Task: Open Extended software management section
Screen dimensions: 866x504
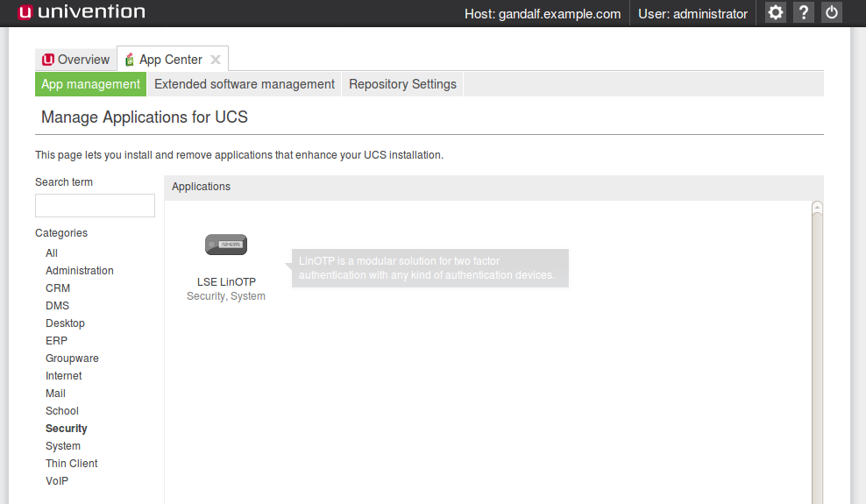Action: [245, 84]
